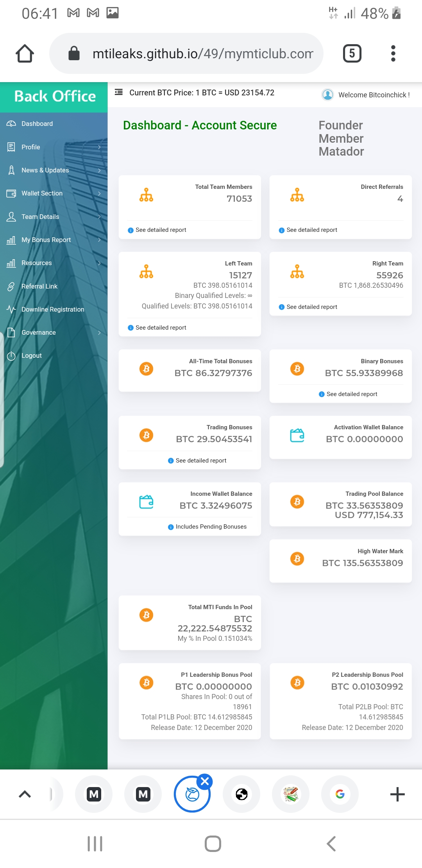This screenshot has height=868, width=422.
Task: Expand the Profile sidebar submenu
Action: 99,147
